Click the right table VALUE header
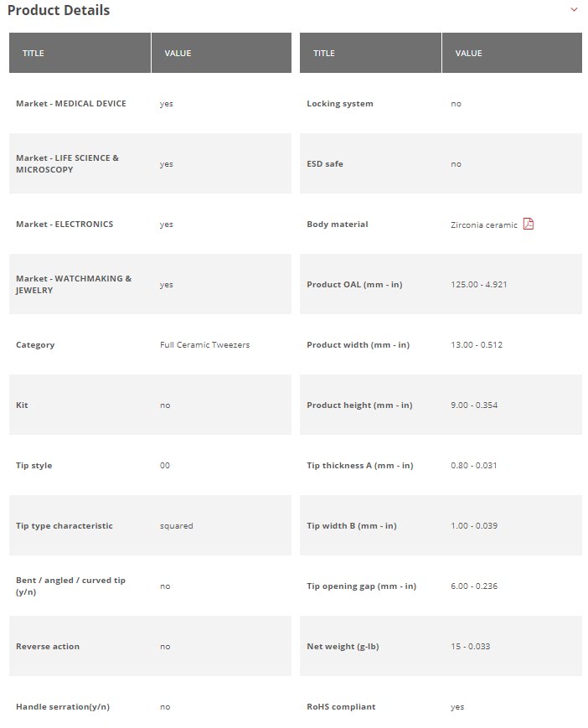 click(468, 53)
